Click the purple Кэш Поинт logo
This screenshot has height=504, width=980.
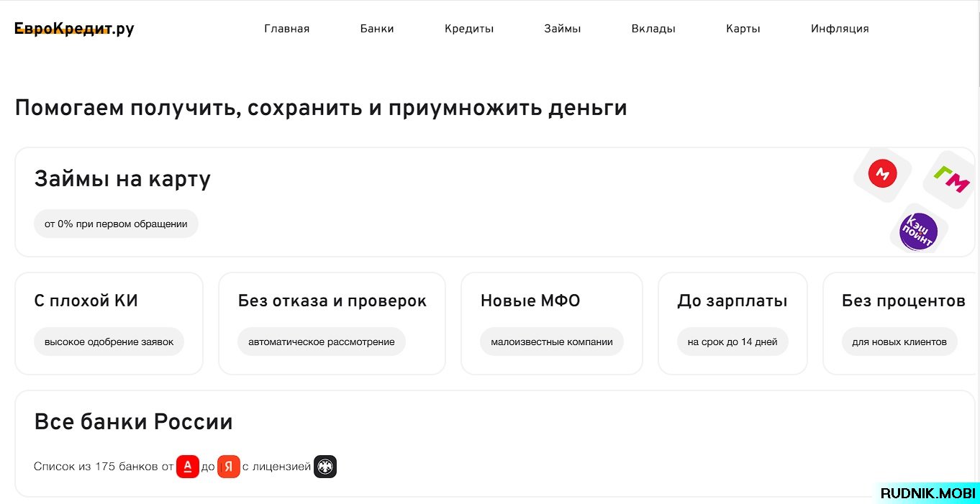pyautogui.click(x=918, y=232)
